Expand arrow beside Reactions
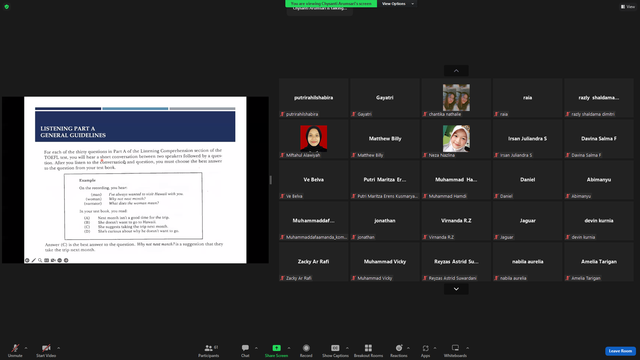This screenshot has width=640, height=360. [x=409, y=348]
